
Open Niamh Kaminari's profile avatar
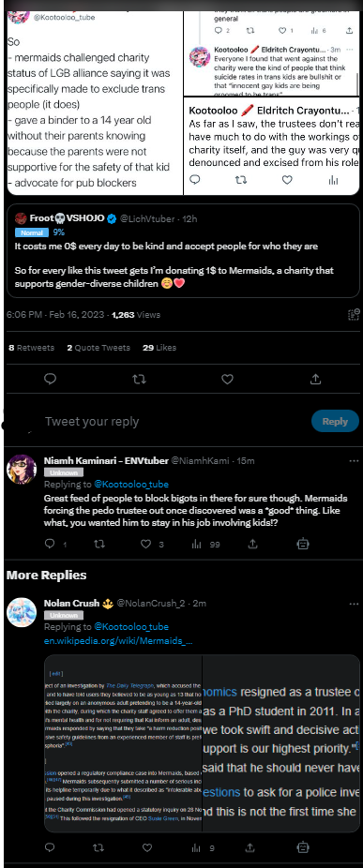pyautogui.click(x=22, y=469)
